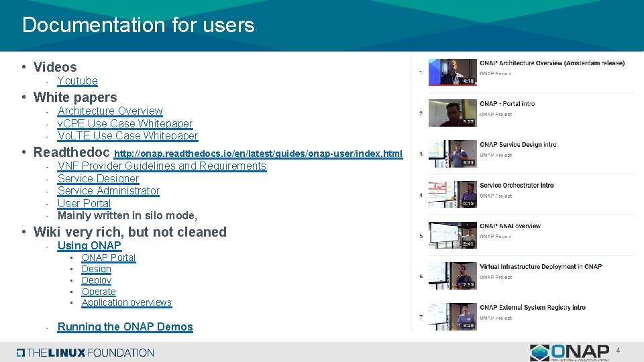The width and height of the screenshot is (644, 362).
Task: Open the ONAP Portal wiki link
Action: (x=109, y=257)
